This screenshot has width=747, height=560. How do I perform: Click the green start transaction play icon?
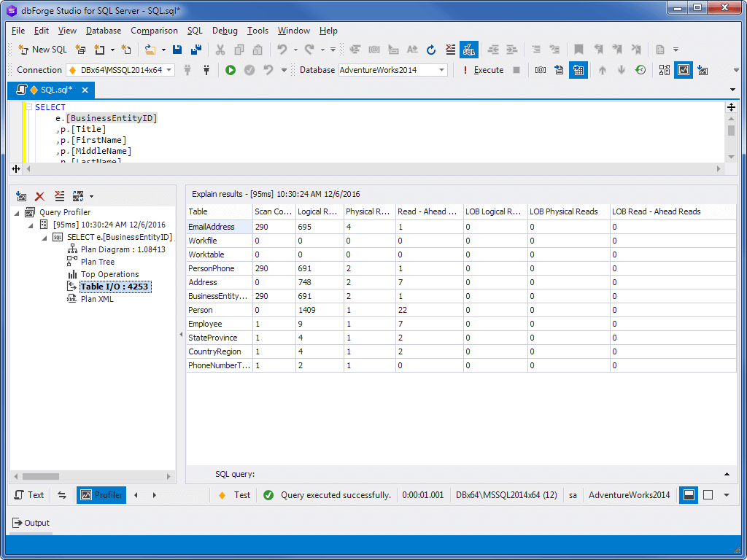(231, 70)
